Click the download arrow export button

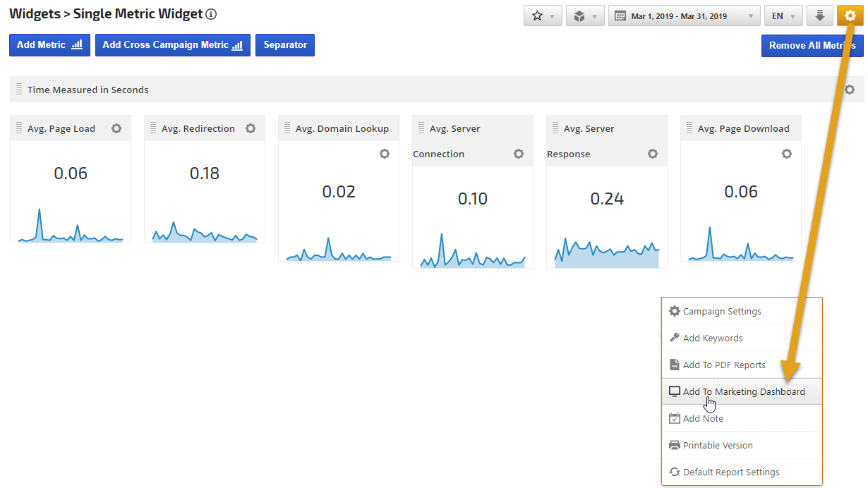coord(820,16)
